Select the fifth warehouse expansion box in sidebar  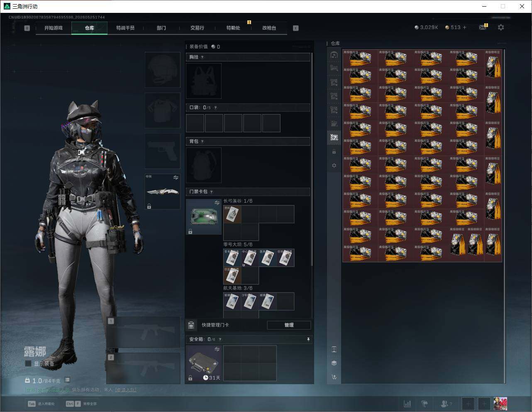coord(334,124)
